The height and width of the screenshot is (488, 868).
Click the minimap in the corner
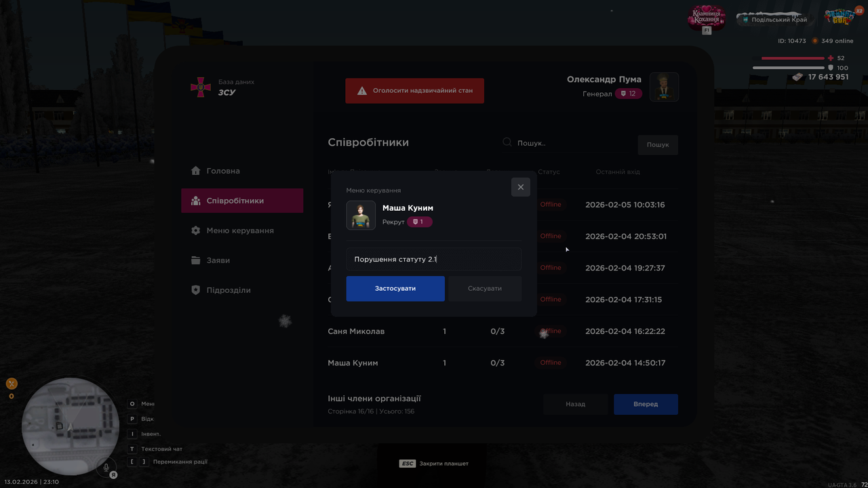(71, 426)
